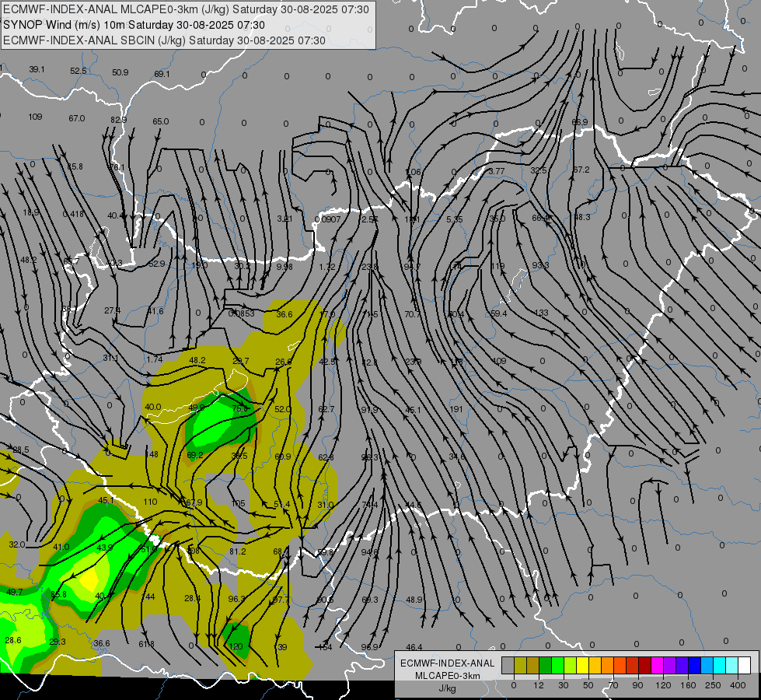Click the bright yellow legend swatch

click(582, 665)
